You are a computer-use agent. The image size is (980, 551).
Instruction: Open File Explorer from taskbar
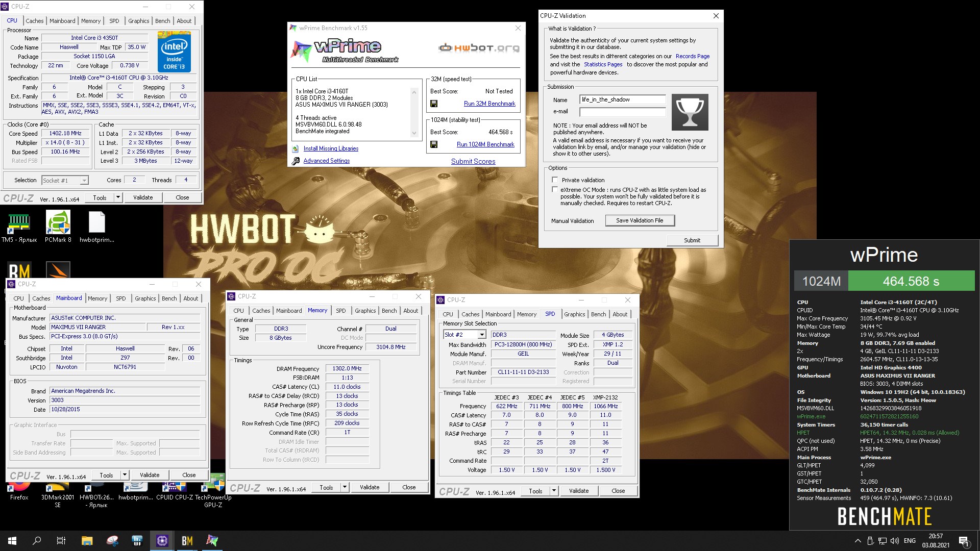(87, 541)
